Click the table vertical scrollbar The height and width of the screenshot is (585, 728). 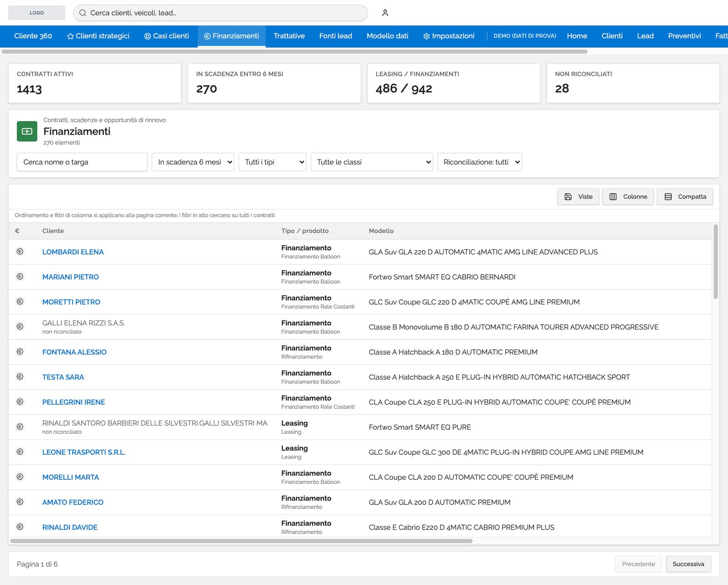coord(715,261)
